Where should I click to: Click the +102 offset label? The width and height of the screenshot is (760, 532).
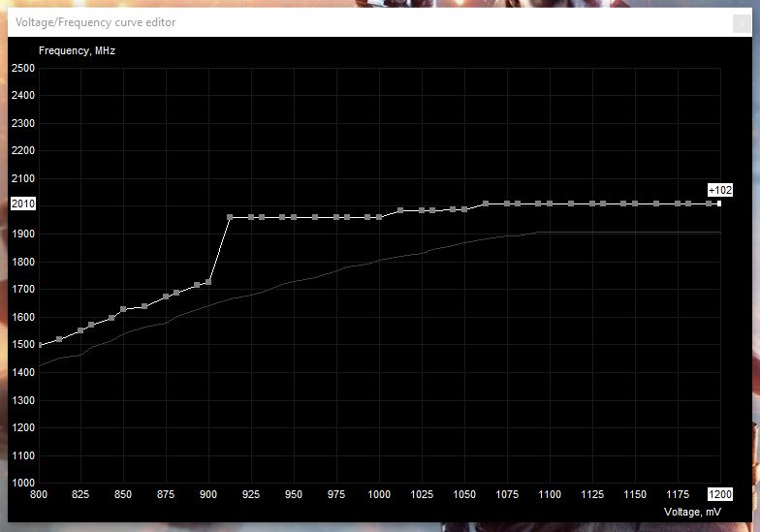(720, 190)
